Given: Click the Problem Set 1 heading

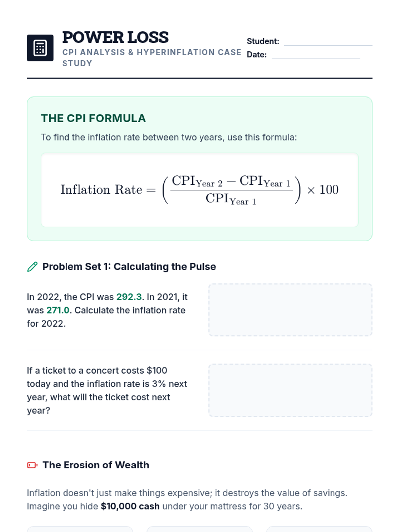Looking at the screenshot, I should (x=129, y=267).
